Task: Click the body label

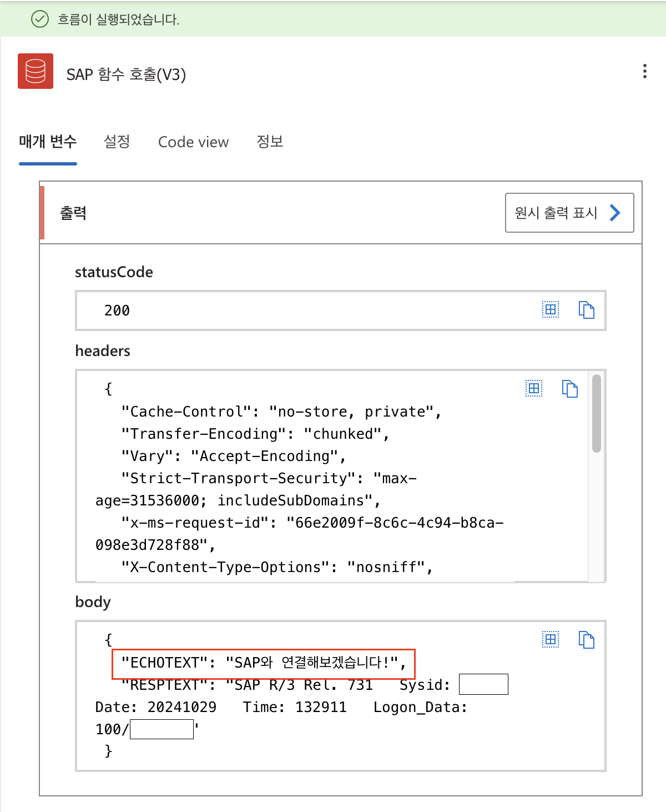Action: point(93,602)
